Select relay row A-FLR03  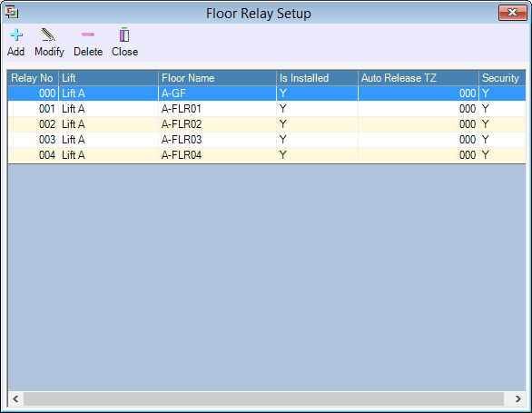point(267,140)
